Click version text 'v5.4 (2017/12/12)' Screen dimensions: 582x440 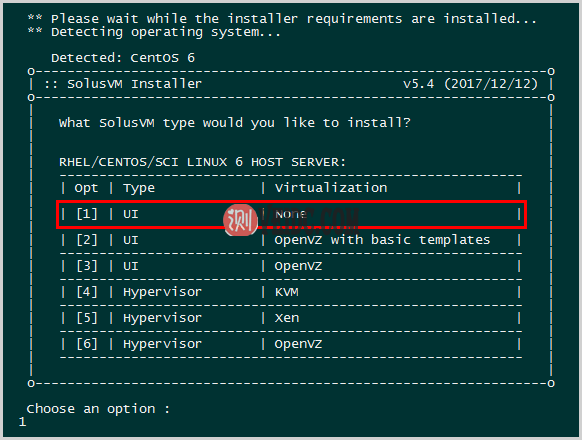[470, 84]
